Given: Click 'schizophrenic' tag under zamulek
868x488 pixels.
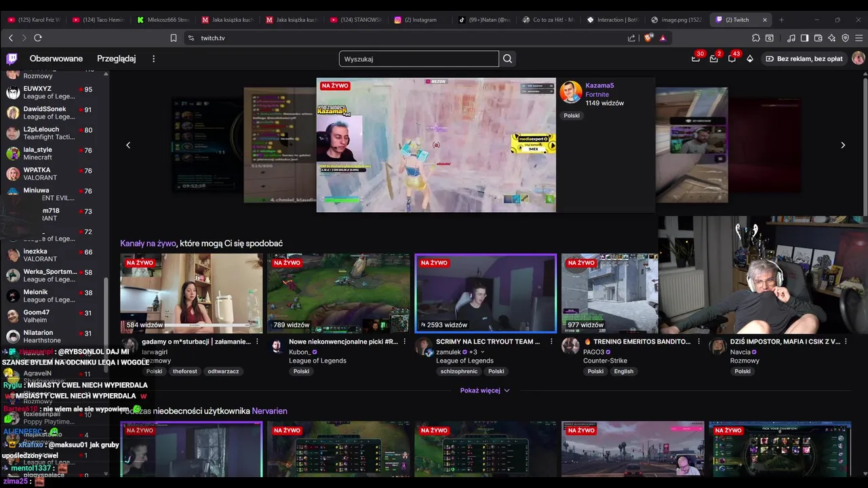Looking at the screenshot, I should click(x=459, y=371).
